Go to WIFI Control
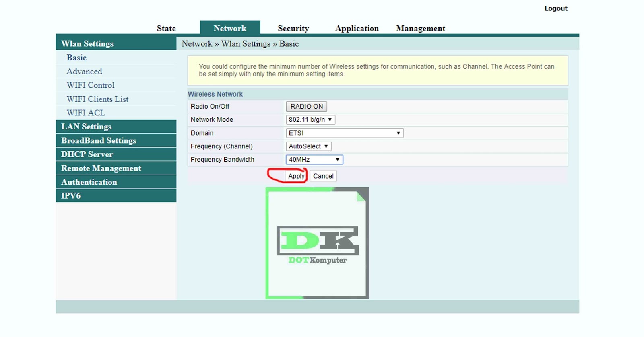This screenshot has height=337, width=644. pos(91,85)
